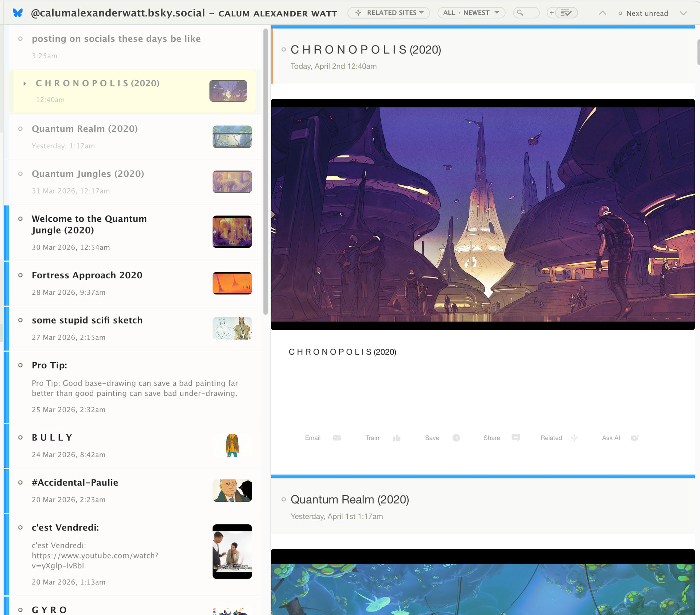Click the Related sparkle icon under story
700x615 pixels.
coord(575,438)
